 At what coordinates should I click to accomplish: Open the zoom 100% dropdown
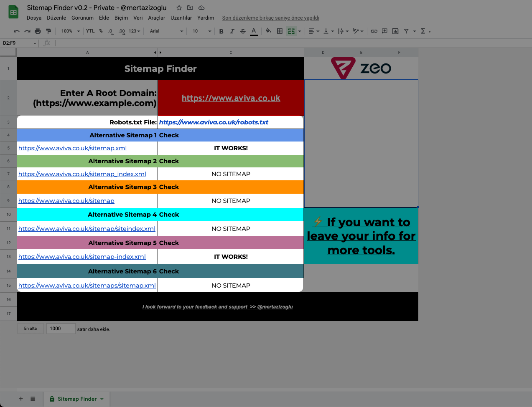[x=70, y=31]
